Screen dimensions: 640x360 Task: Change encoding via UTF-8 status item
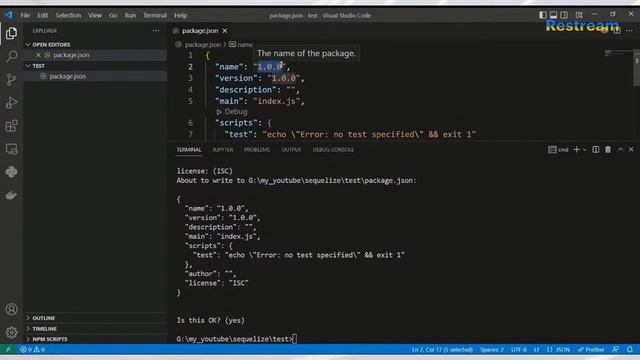(x=519, y=349)
